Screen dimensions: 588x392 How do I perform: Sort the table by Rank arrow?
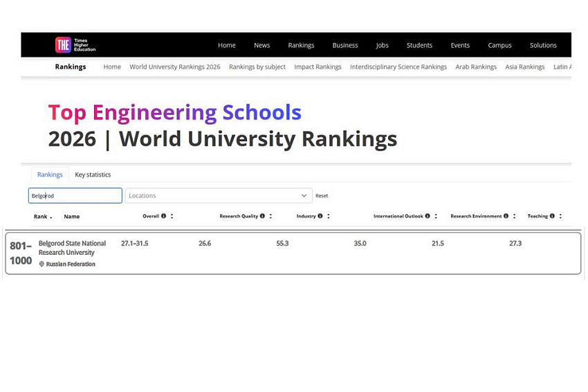click(50, 217)
